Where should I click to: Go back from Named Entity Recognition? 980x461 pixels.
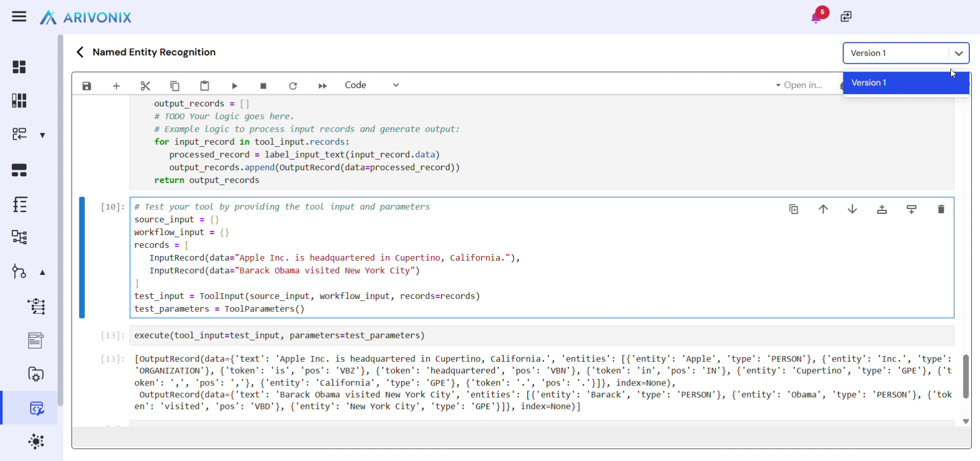tap(80, 52)
